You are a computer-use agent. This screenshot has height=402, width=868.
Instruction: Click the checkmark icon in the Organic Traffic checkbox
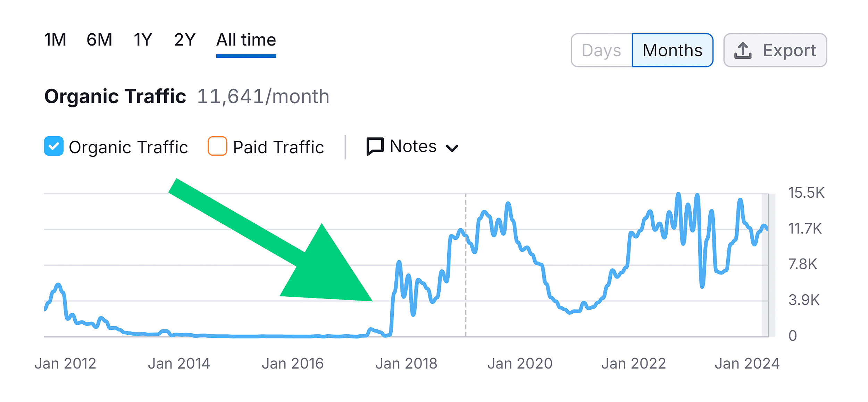(x=54, y=146)
